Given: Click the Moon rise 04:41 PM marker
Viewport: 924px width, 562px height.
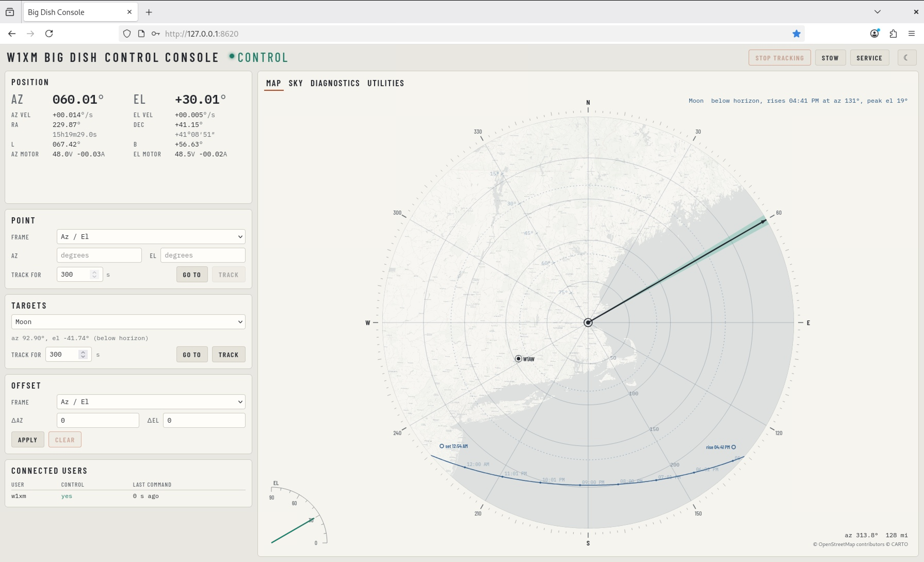Looking at the screenshot, I should (734, 447).
